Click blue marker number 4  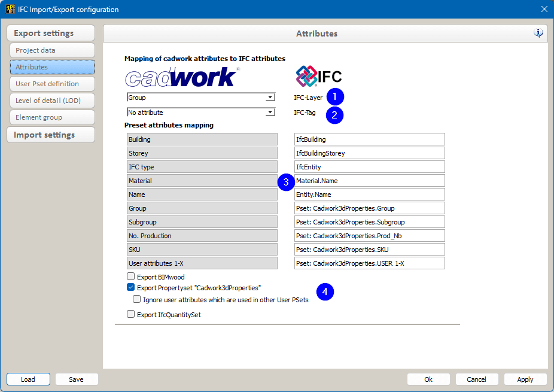[x=325, y=292]
